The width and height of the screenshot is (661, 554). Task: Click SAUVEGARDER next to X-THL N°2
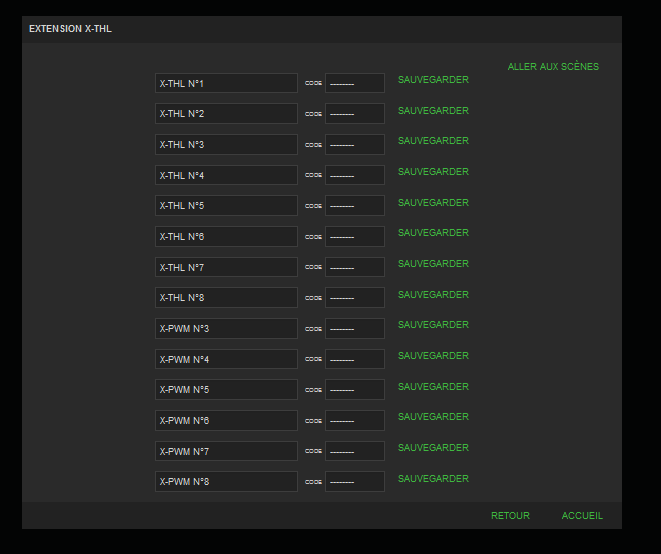433,110
